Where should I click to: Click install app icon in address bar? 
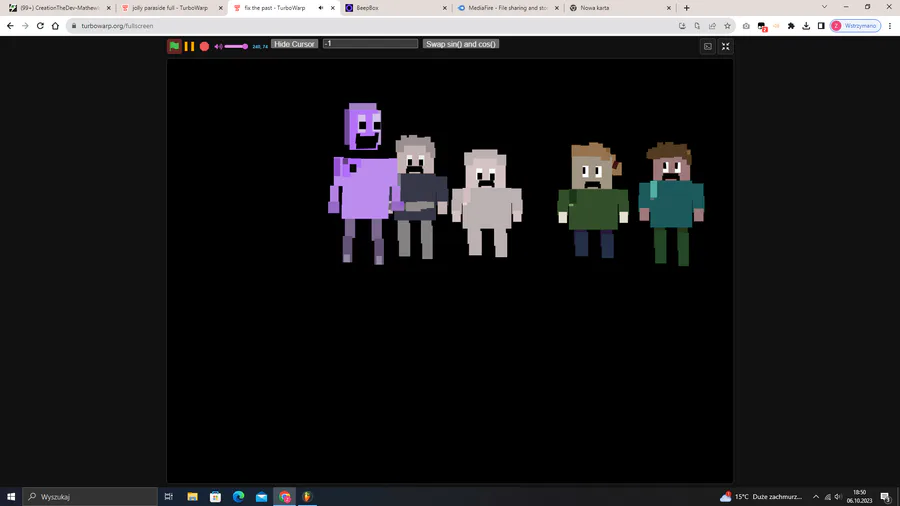tap(682, 26)
